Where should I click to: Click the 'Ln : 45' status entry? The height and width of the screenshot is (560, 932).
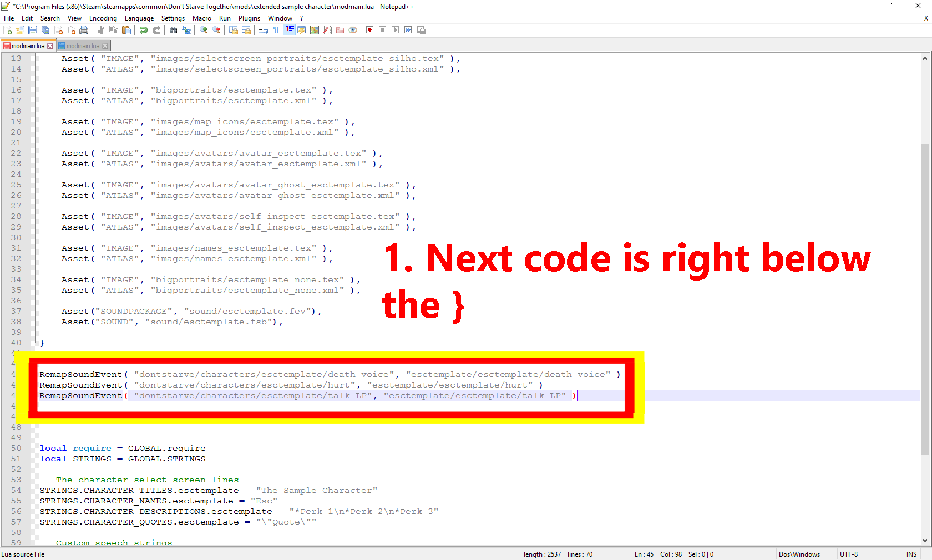[644, 554]
